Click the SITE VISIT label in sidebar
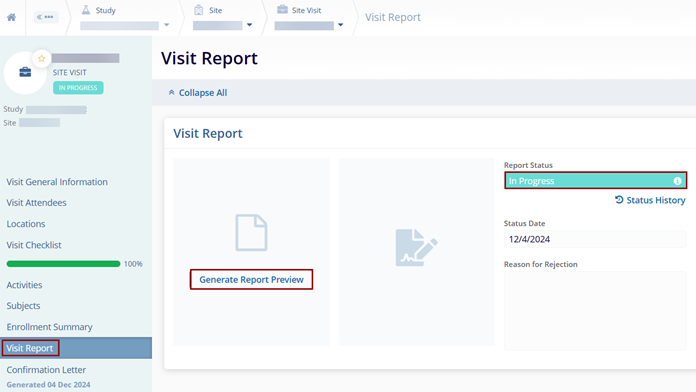This screenshot has width=696, height=392. pos(70,72)
